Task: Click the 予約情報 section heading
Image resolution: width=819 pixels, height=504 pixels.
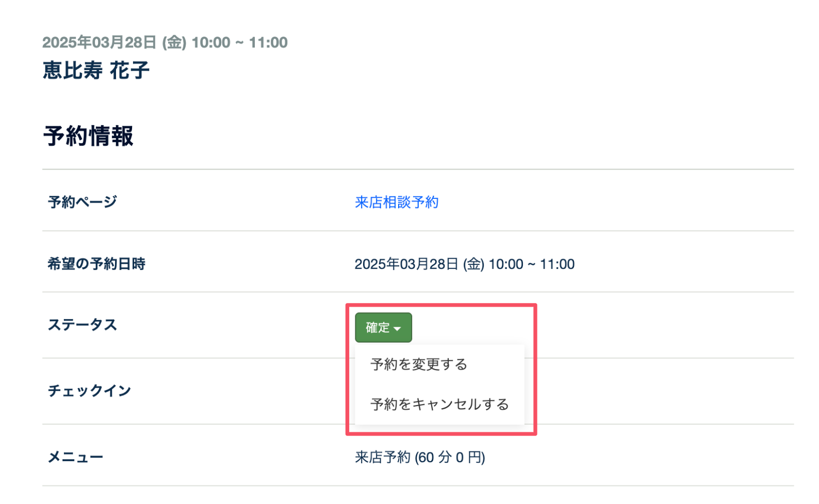Action: tap(88, 137)
